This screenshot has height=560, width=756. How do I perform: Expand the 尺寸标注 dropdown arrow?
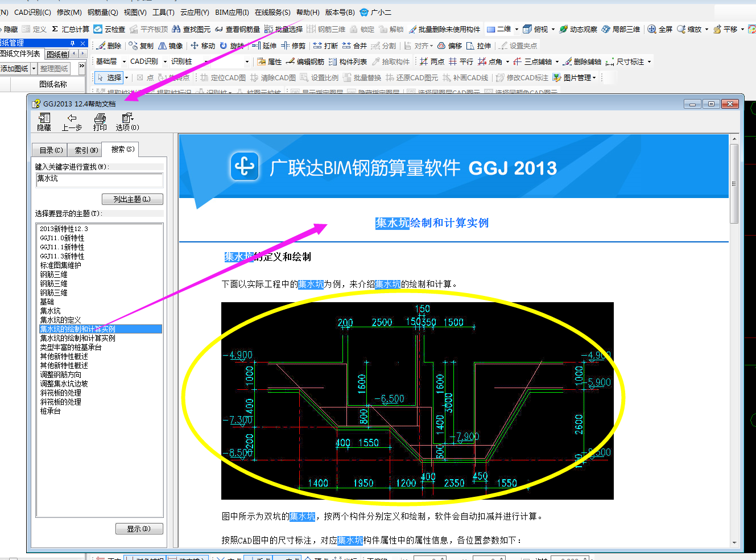pos(649,61)
